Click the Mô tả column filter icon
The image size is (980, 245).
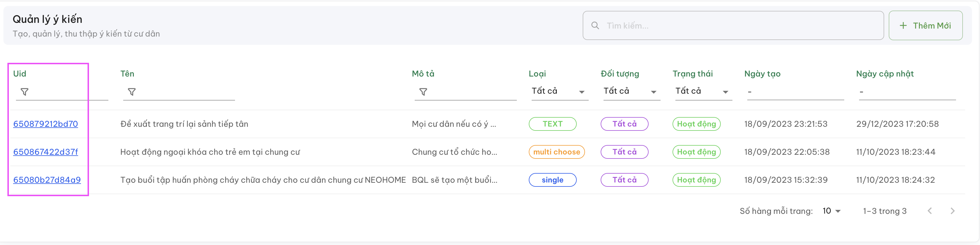[423, 92]
